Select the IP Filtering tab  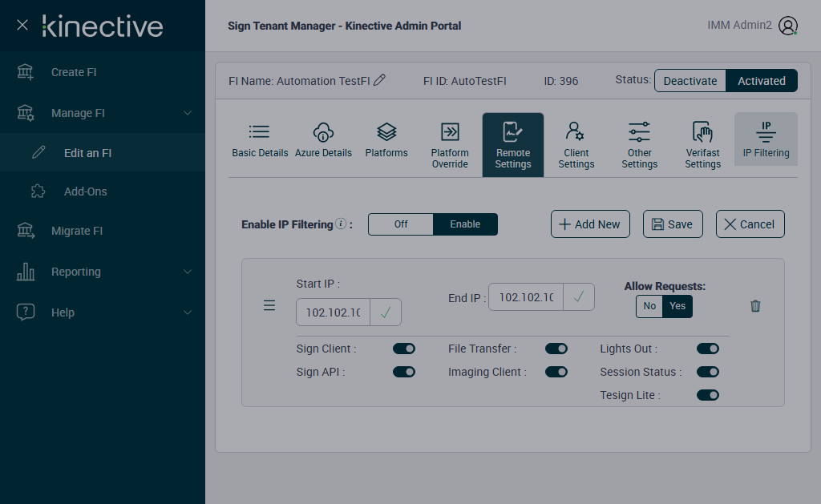click(x=766, y=139)
